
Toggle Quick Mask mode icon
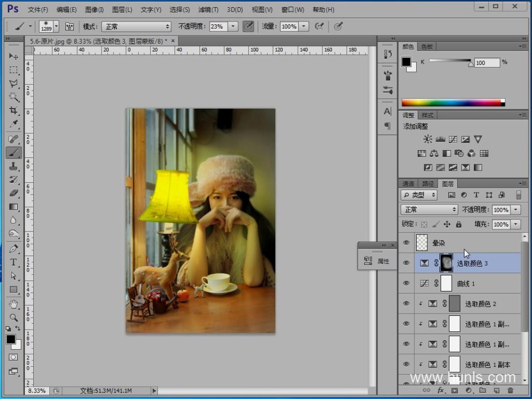point(13,357)
